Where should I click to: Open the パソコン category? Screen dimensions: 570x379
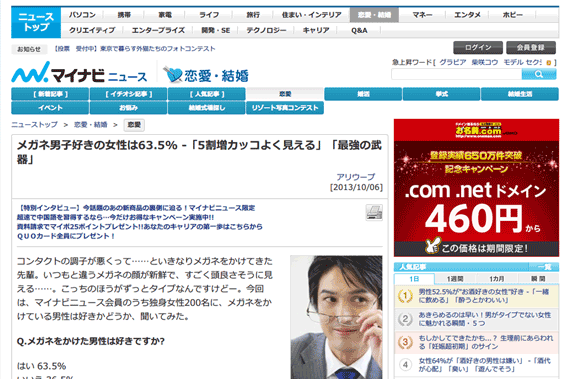coord(82,15)
